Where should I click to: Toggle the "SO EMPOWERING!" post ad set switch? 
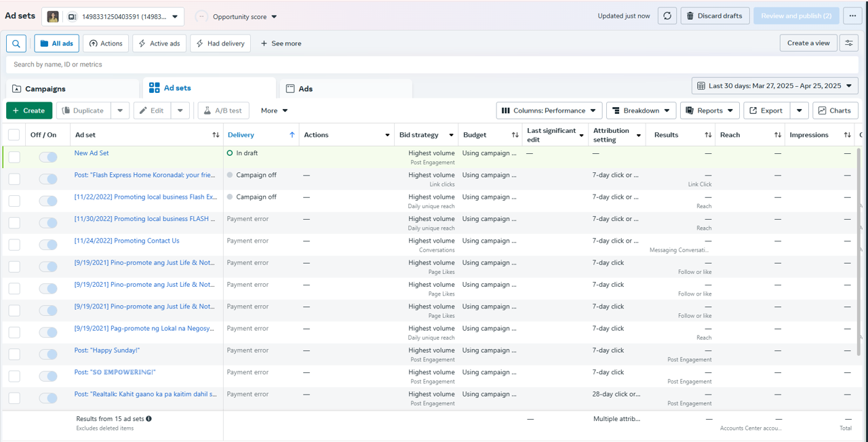coord(48,376)
